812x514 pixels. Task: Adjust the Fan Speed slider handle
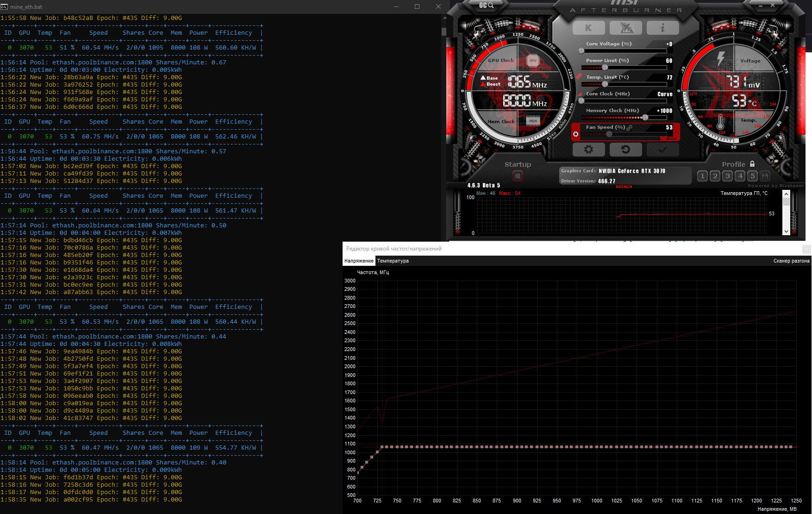(609, 134)
